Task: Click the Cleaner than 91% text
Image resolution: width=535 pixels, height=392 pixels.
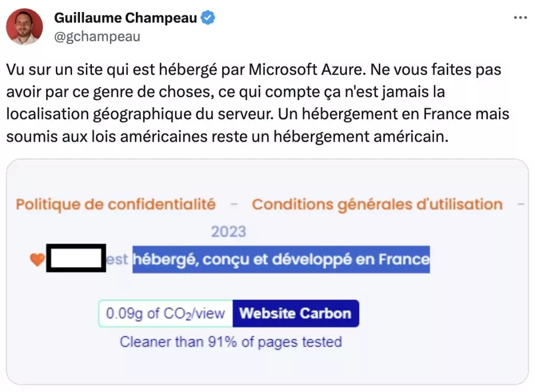Action: [x=231, y=342]
